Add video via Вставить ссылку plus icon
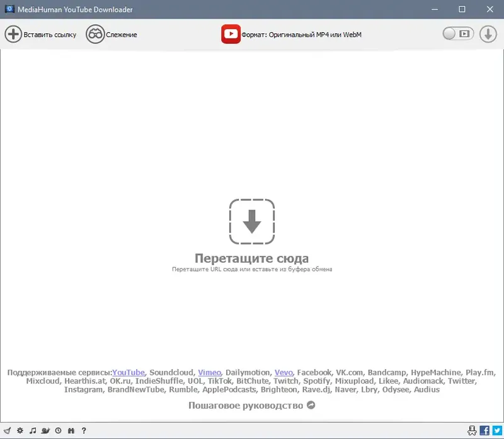 (13, 34)
